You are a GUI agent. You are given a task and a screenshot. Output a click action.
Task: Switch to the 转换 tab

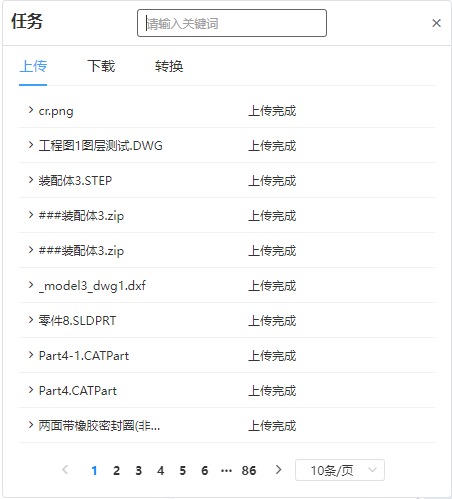[x=169, y=66]
